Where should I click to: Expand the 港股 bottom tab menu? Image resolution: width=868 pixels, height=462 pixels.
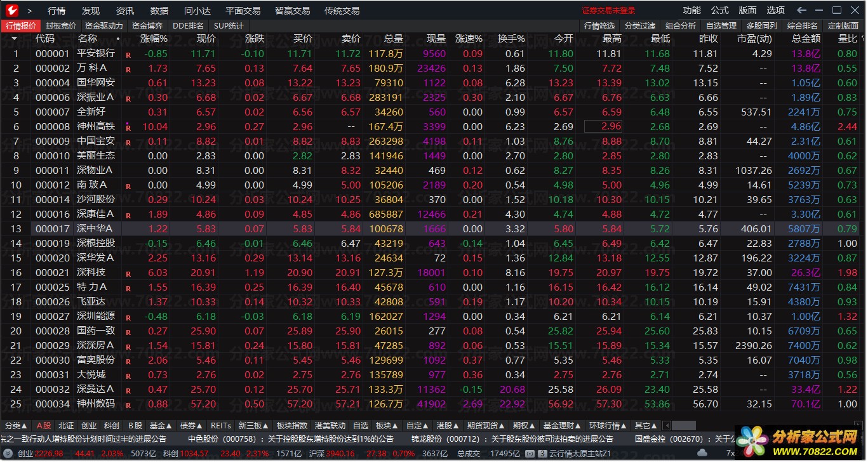(448, 425)
